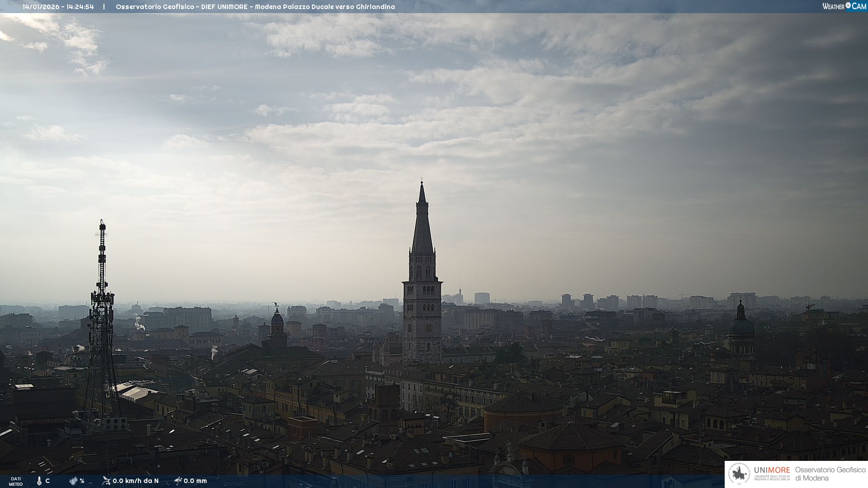Click the 0.0 mm rainfall reading

coord(195,481)
